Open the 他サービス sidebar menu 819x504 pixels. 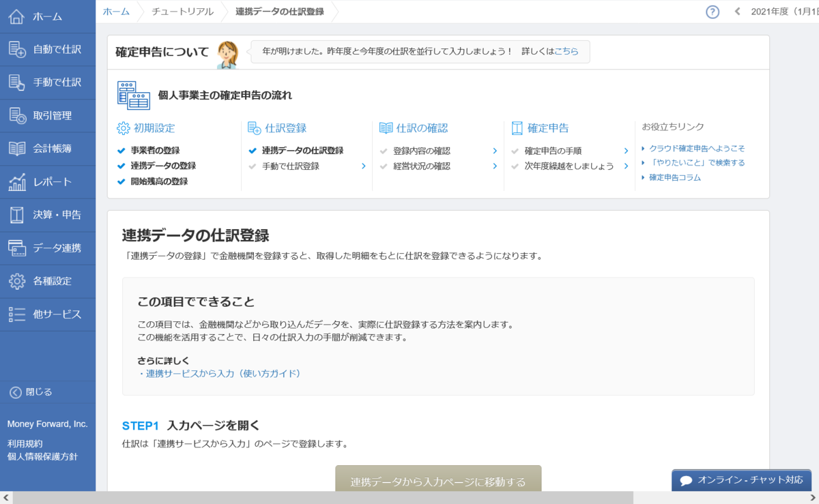[48, 314]
